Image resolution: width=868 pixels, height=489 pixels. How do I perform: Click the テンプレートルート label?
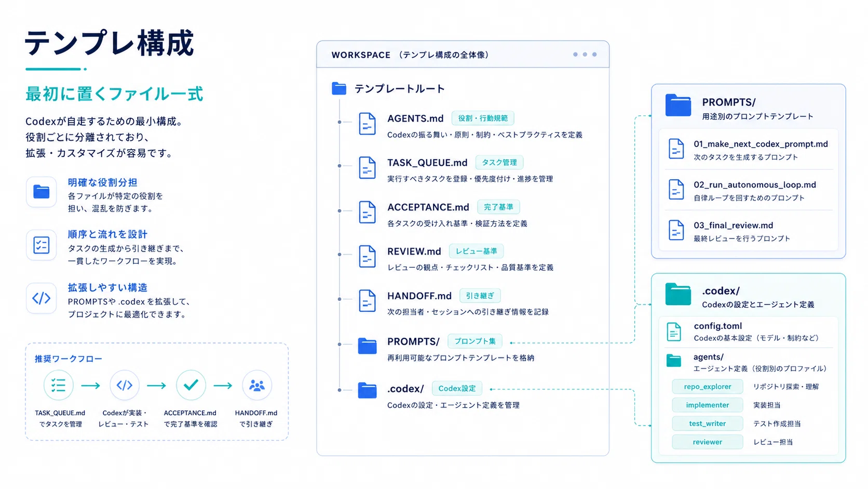pyautogui.click(x=399, y=89)
